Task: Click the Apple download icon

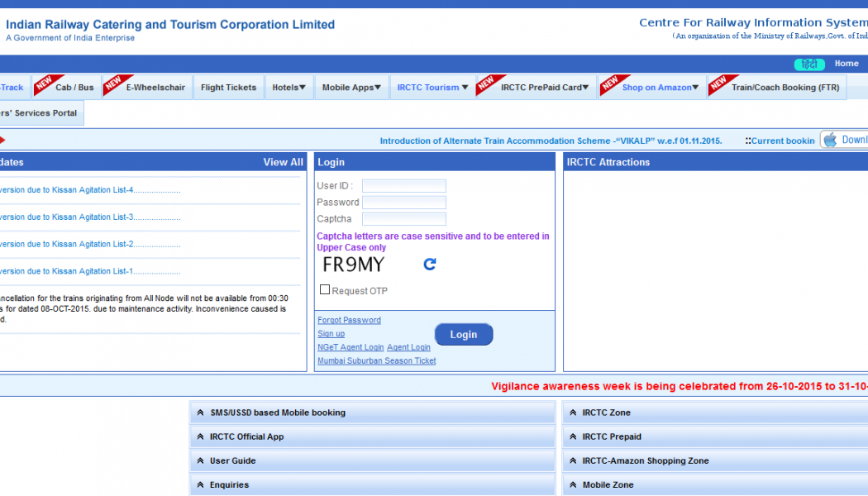Action: tap(830, 141)
